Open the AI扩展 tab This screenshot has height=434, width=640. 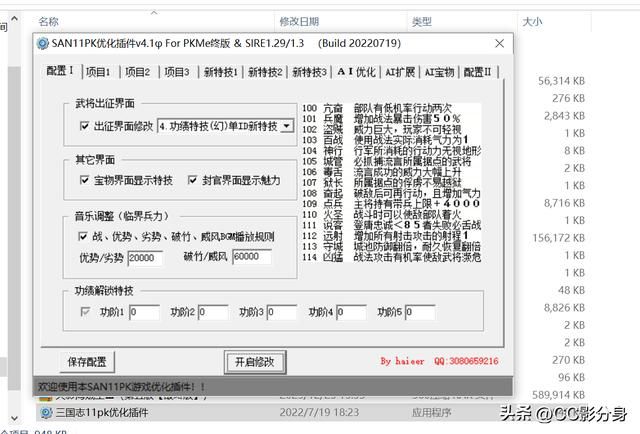400,72
